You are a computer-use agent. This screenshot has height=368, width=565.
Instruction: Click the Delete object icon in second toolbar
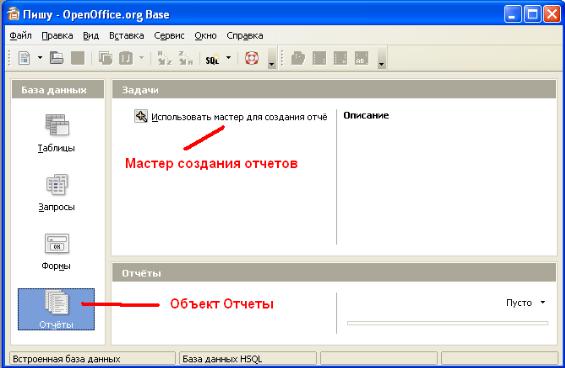(340, 58)
